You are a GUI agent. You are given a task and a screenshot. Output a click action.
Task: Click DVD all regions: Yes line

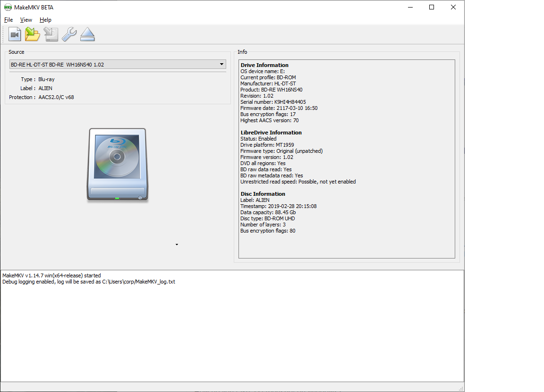[x=263, y=163]
